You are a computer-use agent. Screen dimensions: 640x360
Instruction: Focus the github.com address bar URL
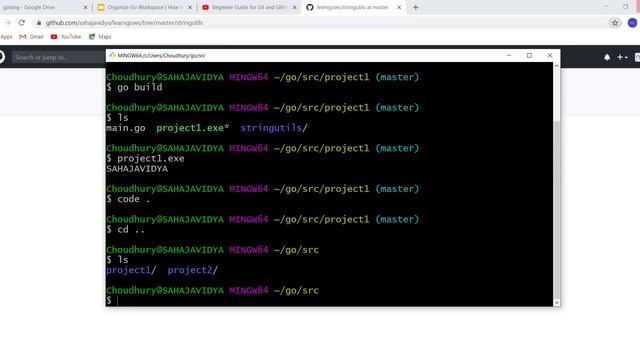pos(124,23)
